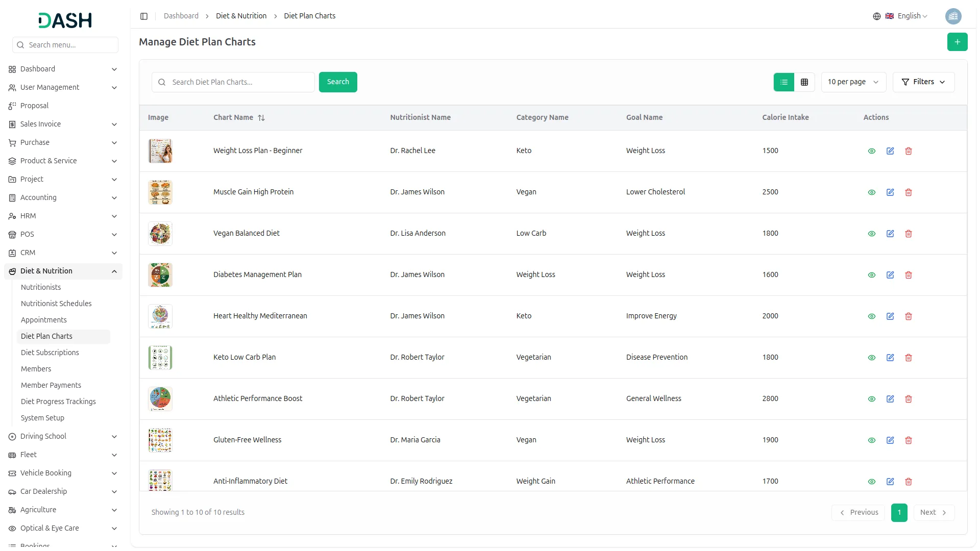Switch to grid view layout
Viewport: 980px width, 551px height.
pos(804,82)
